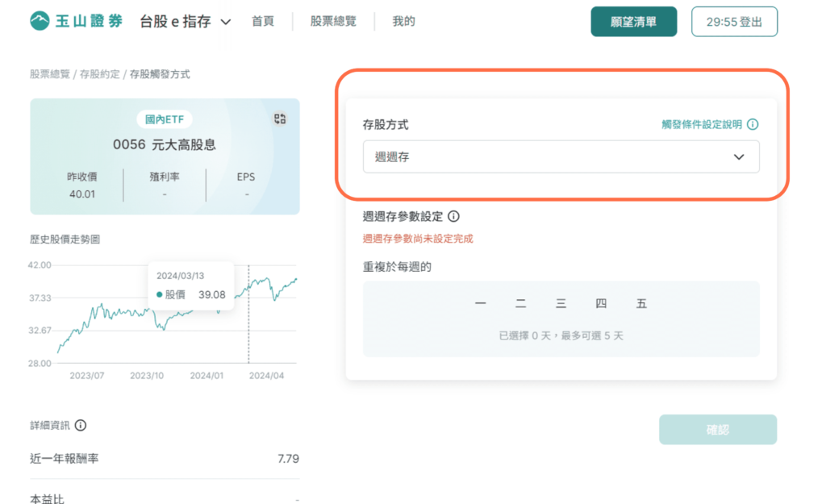Click the 7.79 return value
Viewport: 826px width, 504px height.
pos(288,459)
